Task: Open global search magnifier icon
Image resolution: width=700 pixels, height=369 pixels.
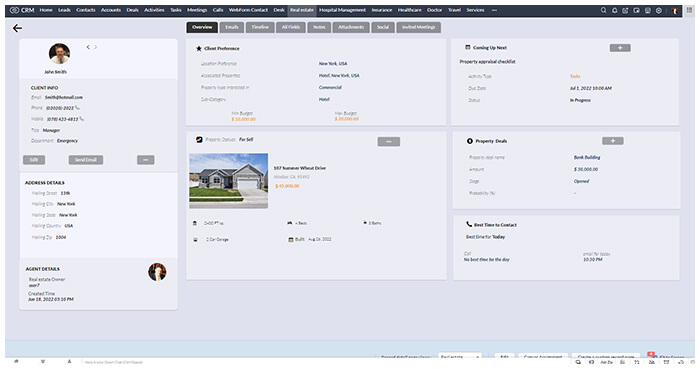Action: 603,10
